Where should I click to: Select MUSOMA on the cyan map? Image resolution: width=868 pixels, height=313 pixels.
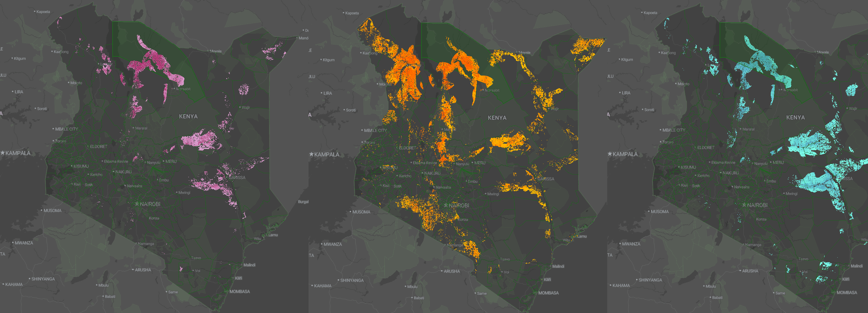click(x=660, y=212)
